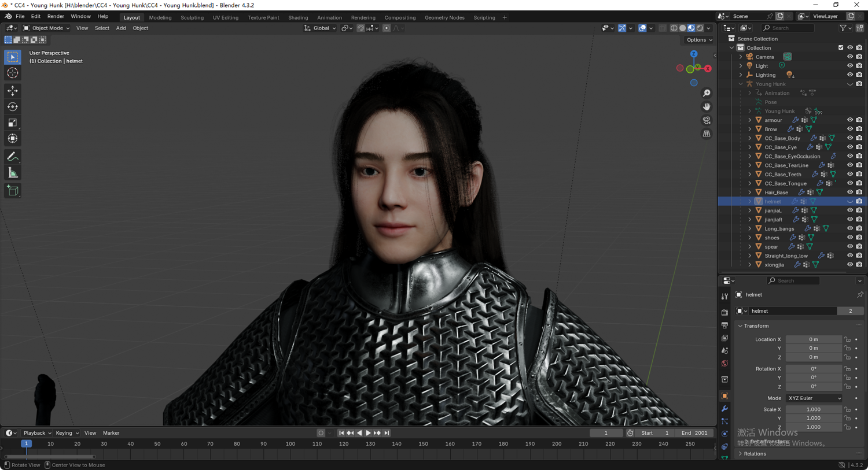Activate the Scale tool

(13, 123)
